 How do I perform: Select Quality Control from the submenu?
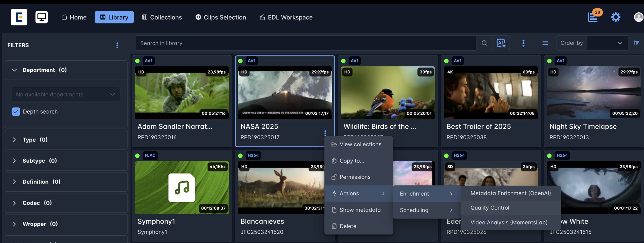pos(490,208)
